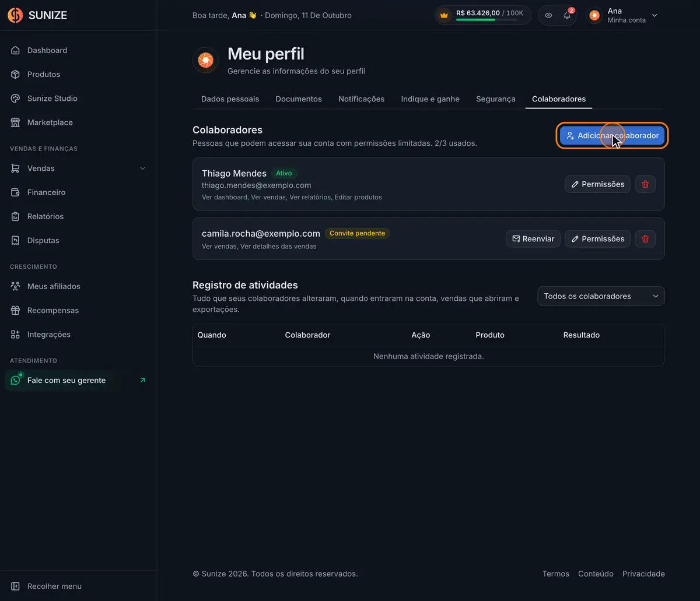Open the notifications bell icon
The width and height of the screenshot is (700, 601).
click(x=567, y=16)
